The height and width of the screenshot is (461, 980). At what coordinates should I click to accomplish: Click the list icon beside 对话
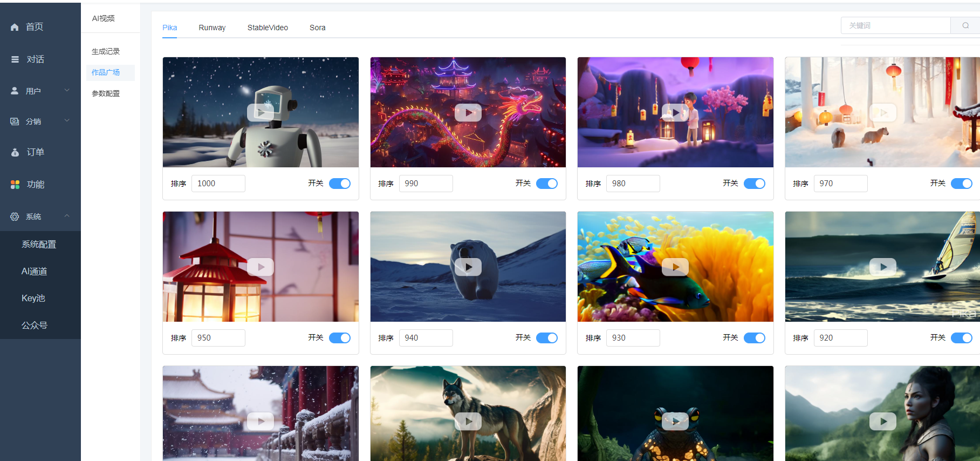click(x=15, y=59)
